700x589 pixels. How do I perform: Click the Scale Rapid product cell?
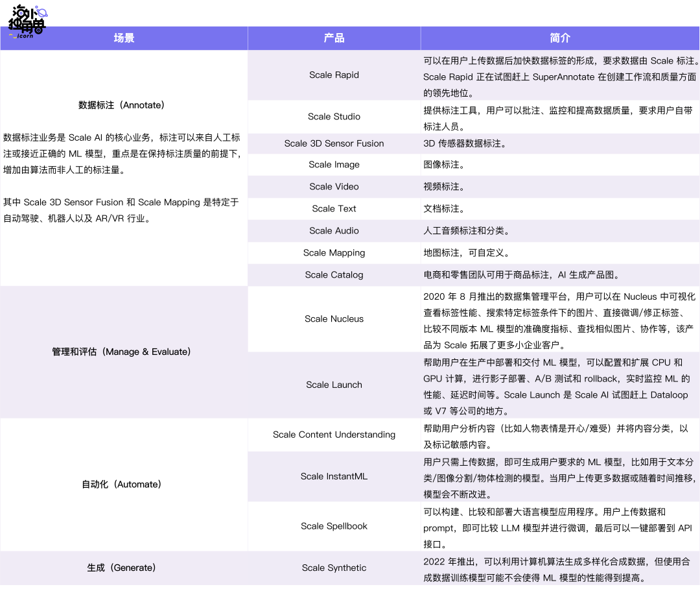(334, 75)
